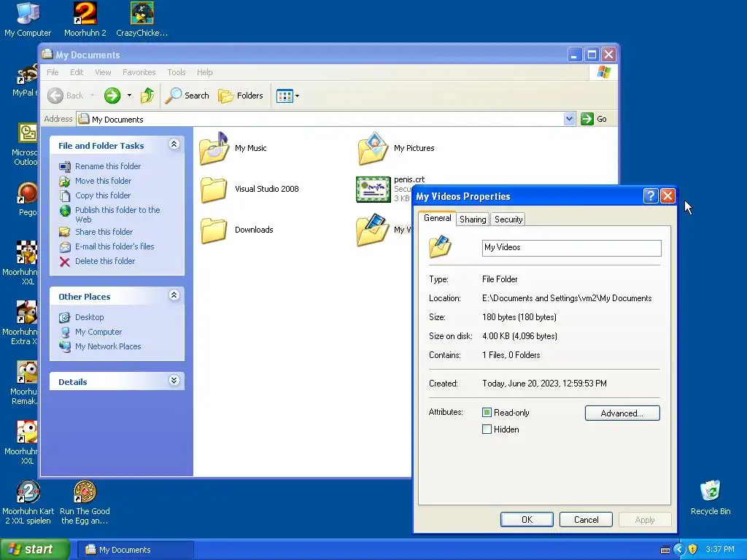The height and width of the screenshot is (560, 747).
Task: Switch to the Sharing tab
Action: (x=473, y=219)
